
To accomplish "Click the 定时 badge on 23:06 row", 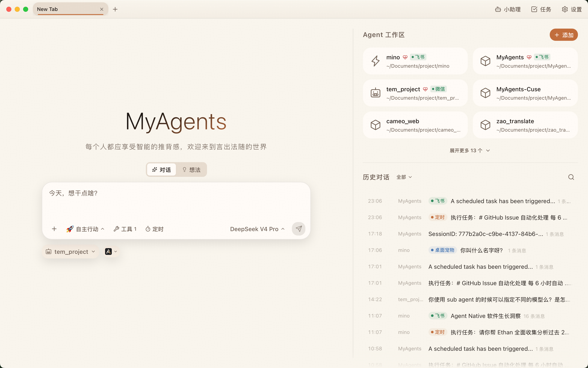I will point(438,217).
